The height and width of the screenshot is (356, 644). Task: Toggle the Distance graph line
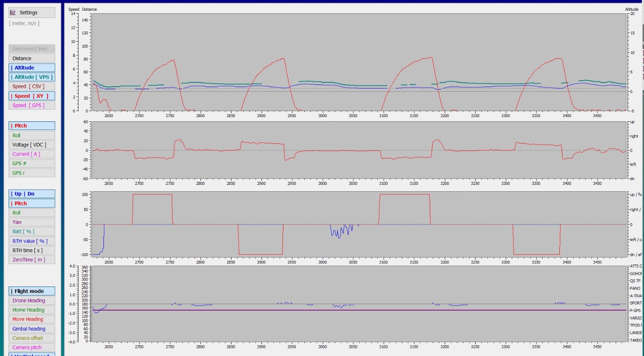[32, 58]
